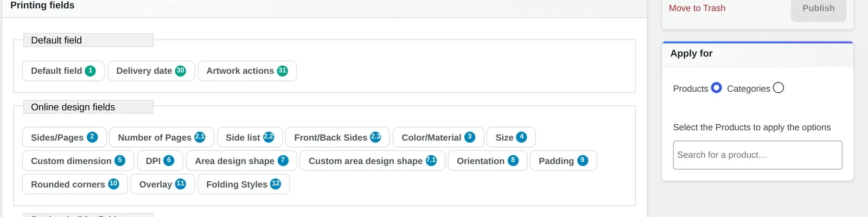Add the Area design shape field
Image resolution: width=868 pixels, height=217 pixels.
tap(241, 161)
